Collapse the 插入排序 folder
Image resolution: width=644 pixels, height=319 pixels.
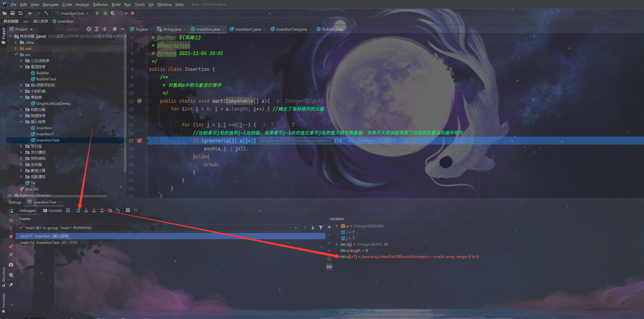(x=21, y=122)
